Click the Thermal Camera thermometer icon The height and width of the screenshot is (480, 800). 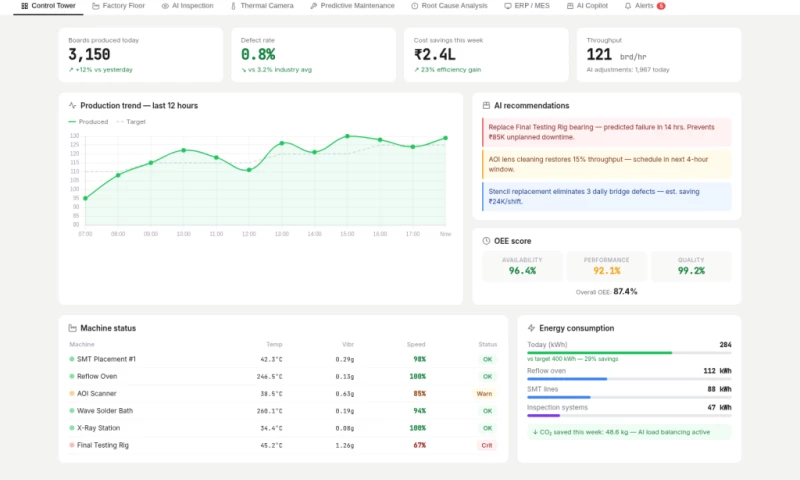pos(233,6)
